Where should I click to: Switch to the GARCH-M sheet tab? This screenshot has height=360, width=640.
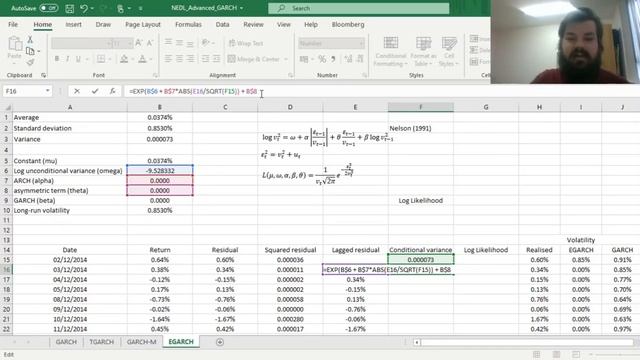141,342
